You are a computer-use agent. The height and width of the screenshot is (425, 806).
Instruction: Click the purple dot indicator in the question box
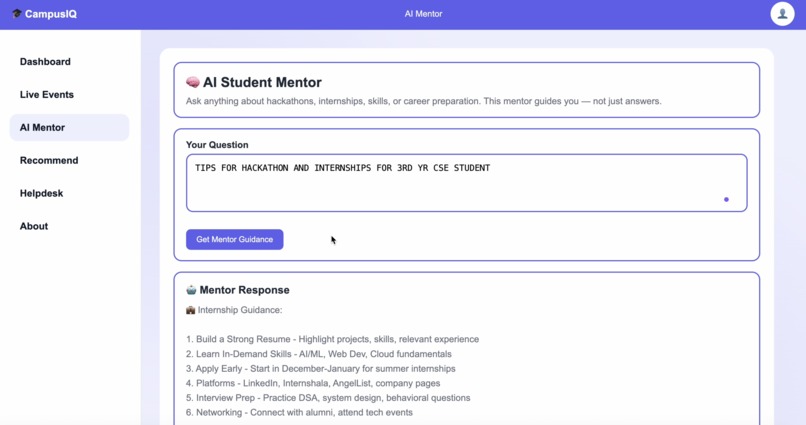(x=726, y=199)
